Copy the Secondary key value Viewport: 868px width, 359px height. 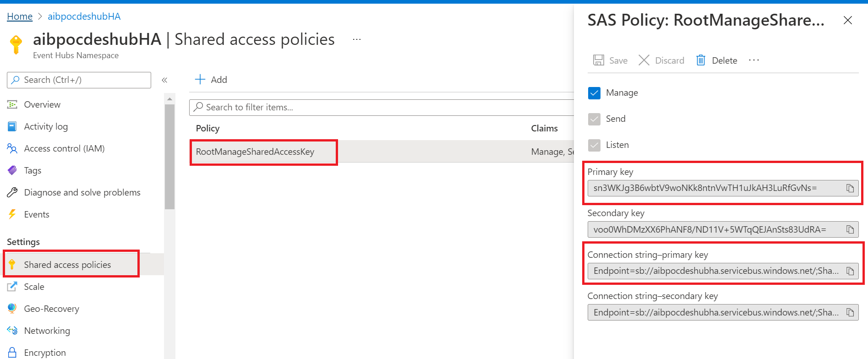coord(850,229)
